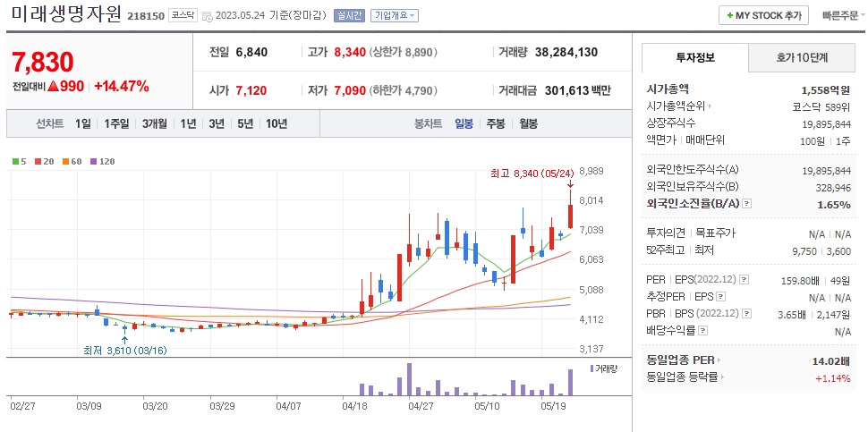Click the 코스닥 market badge

[183, 15]
